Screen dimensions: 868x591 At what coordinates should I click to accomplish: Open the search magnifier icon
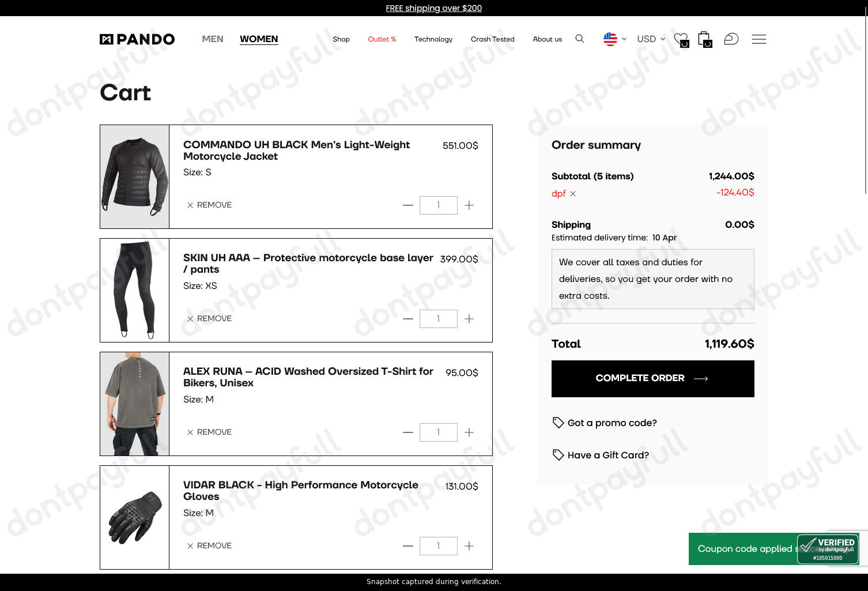click(x=579, y=39)
